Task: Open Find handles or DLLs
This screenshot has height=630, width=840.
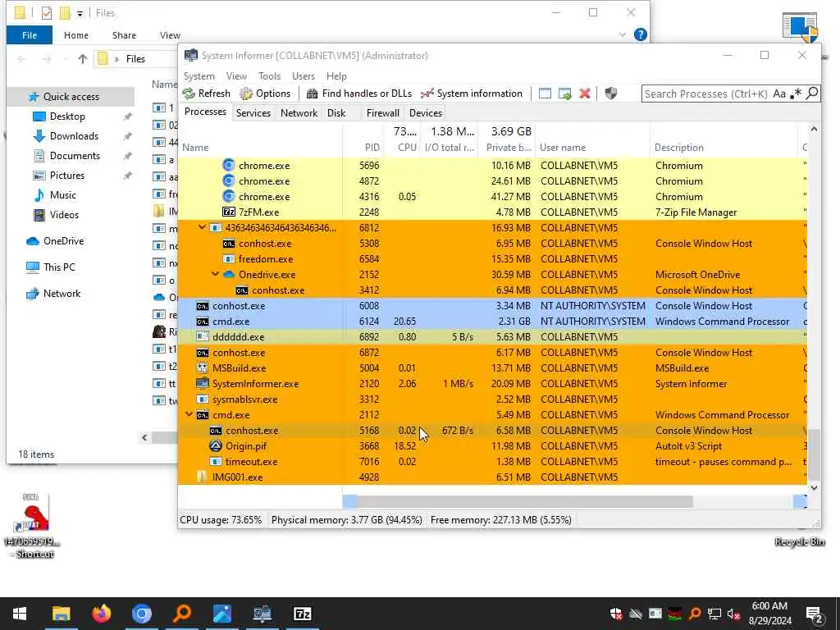Action: click(359, 94)
